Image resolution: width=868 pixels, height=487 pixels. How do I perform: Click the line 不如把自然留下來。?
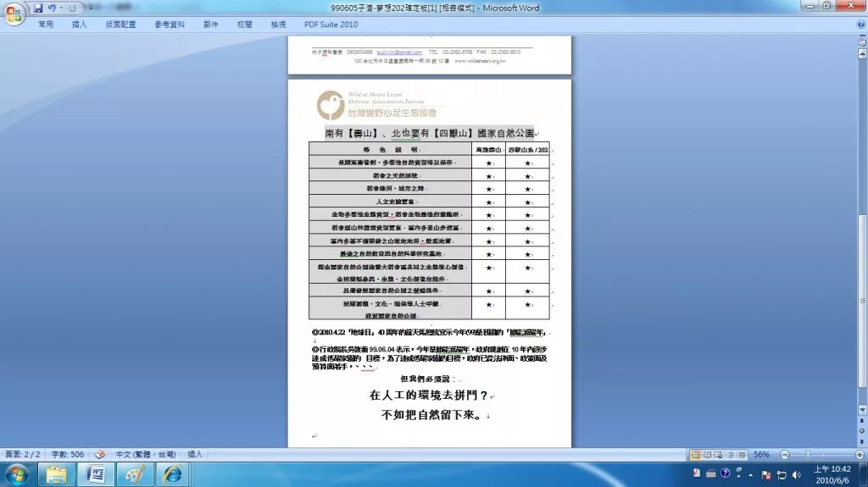click(431, 414)
